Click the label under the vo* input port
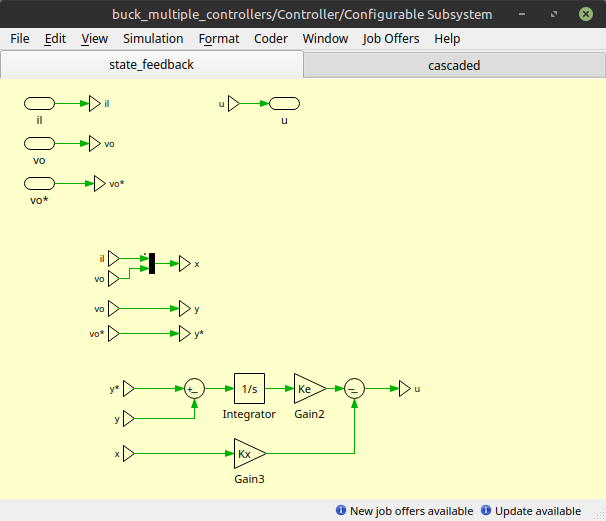The image size is (606, 521). tap(39, 200)
